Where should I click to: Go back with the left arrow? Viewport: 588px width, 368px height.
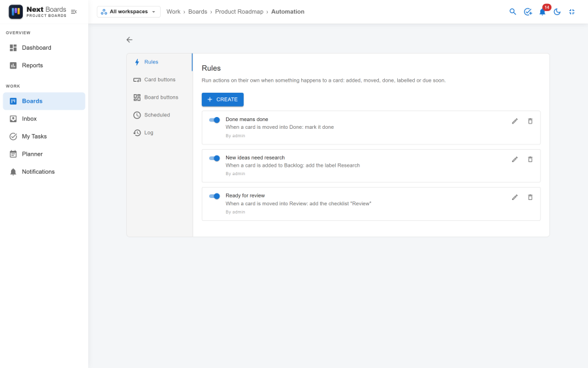point(129,40)
